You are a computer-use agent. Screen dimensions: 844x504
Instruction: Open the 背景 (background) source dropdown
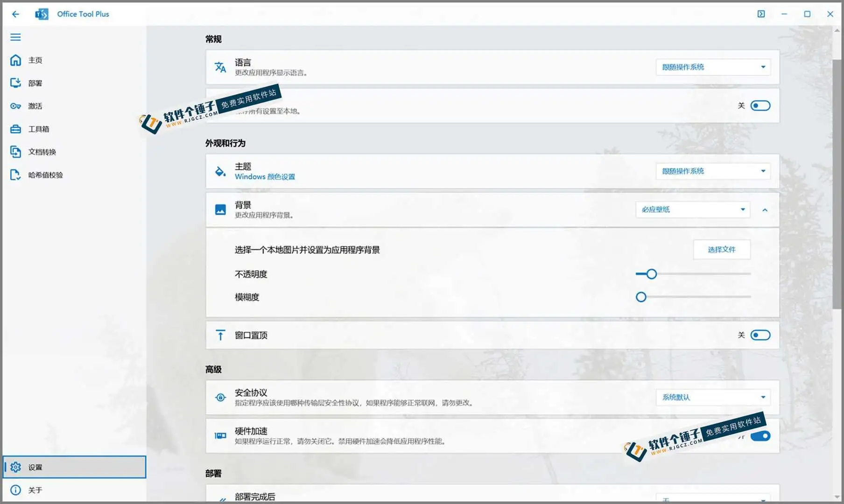coord(692,210)
